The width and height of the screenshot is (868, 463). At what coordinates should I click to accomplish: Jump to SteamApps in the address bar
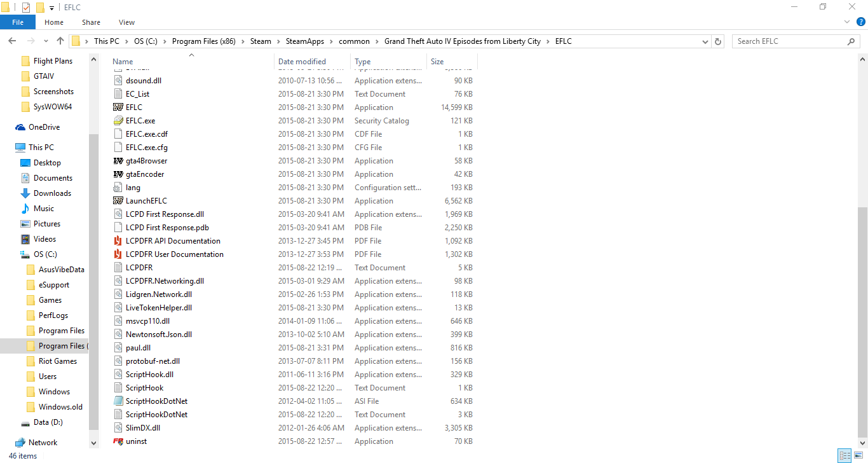click(x=305, y=41)
